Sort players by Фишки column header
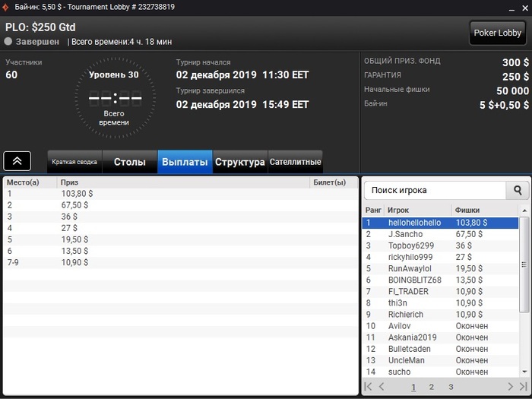Image resolution: width=532 pixels, height=399 pixels. (x=485, y=210)
